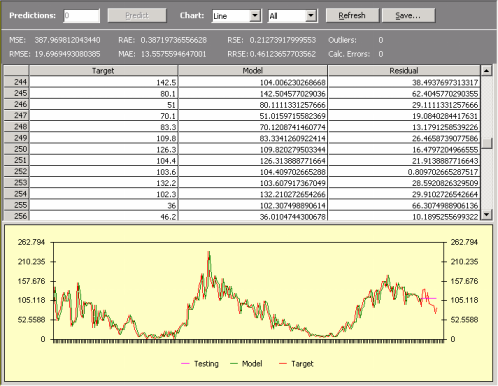Select row header 246

click(x=16, y=104)
